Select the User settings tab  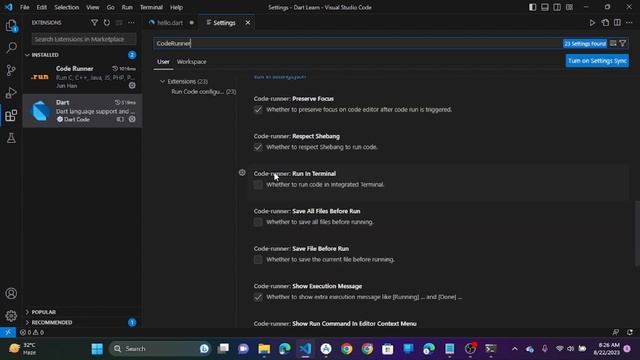[163, 62]
